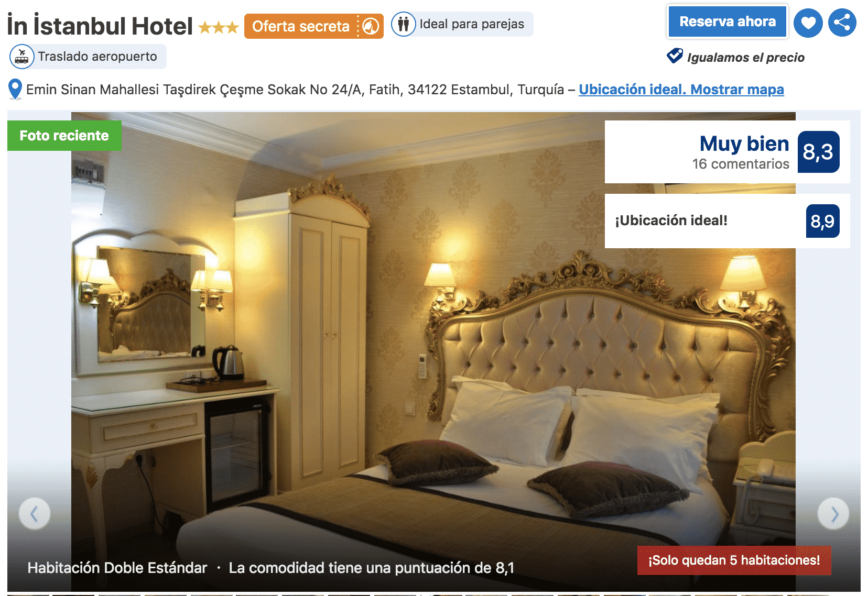
Task: Click the price match checkmark tag icon
Action: [x=675, y=56]
